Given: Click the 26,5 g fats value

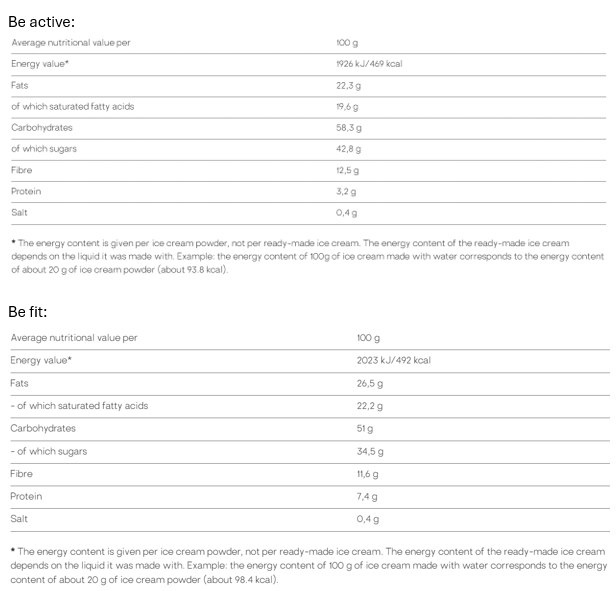Looking at the screenshot, I should tap(369, 383).
